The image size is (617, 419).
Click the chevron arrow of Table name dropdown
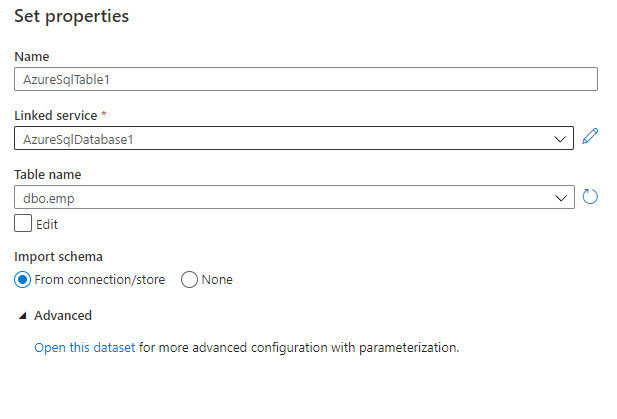click(561, 198)
